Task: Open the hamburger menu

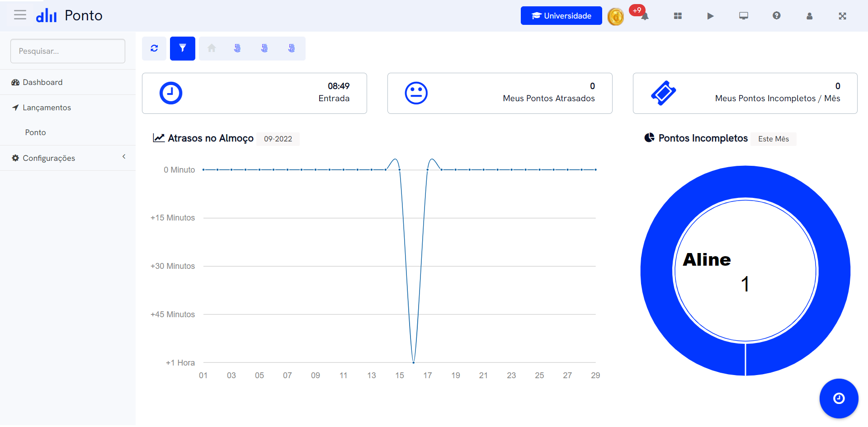Action: [20, 15]
